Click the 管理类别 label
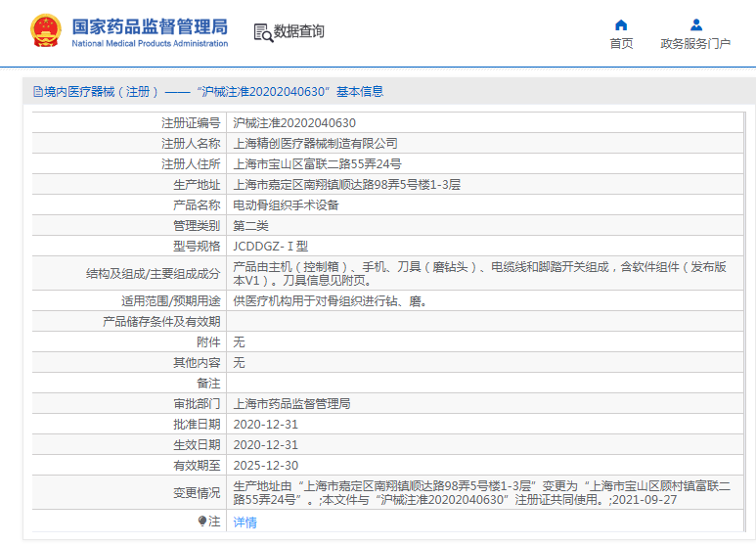Viewport: 756px width, 545px height. (197, 226)
